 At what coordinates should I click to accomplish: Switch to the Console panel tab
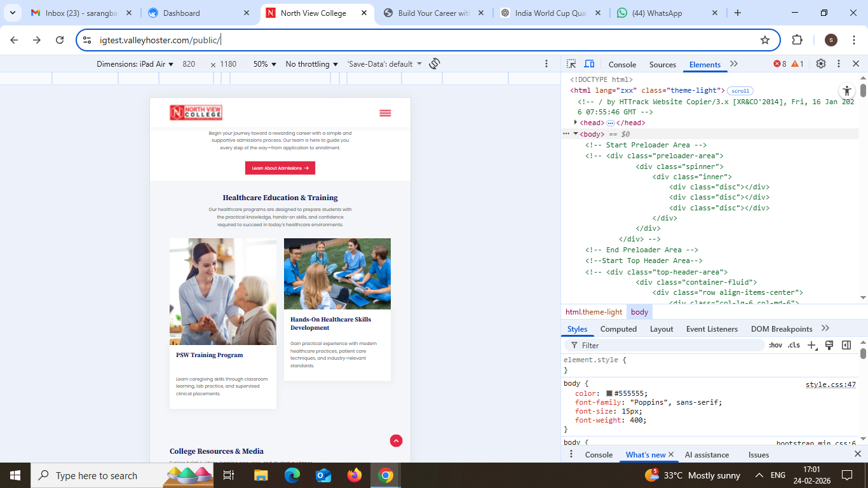[x=622, y=65]
